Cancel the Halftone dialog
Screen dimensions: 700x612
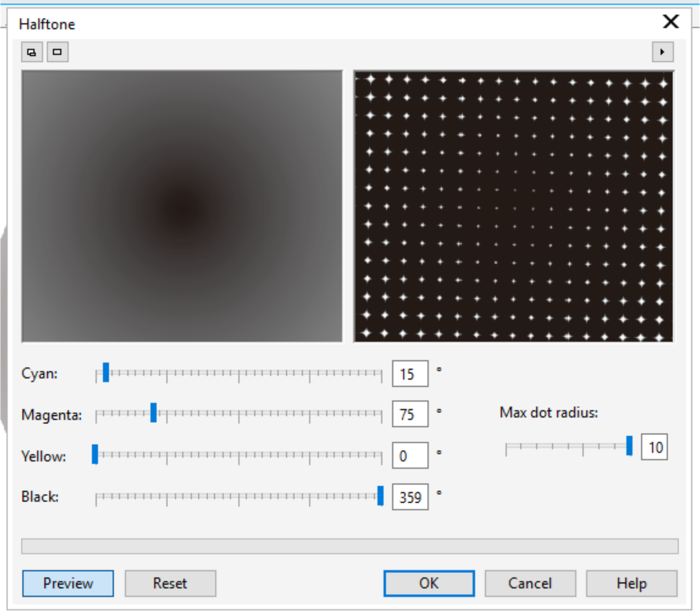(x=530, y=583)
